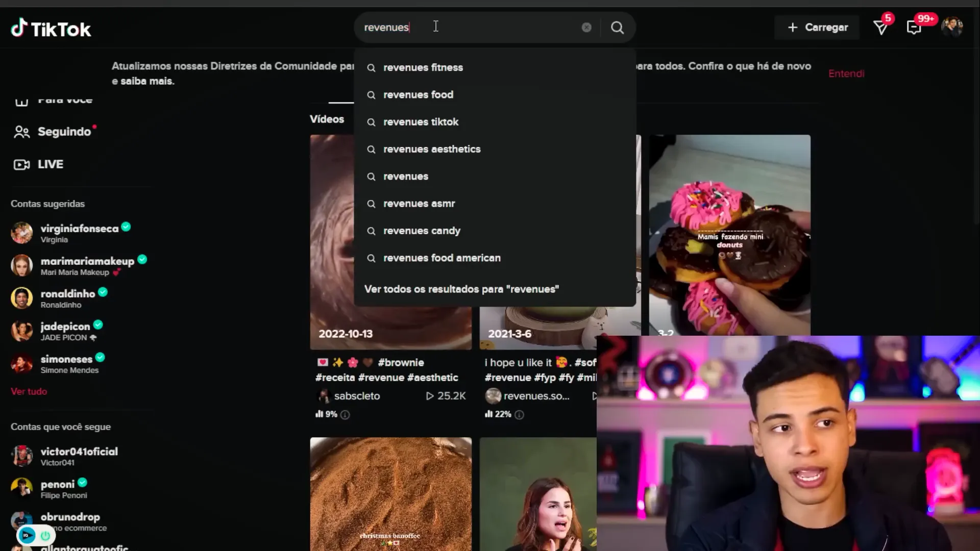Click revenues.so author avatar icon

click(x=493, y=396)
